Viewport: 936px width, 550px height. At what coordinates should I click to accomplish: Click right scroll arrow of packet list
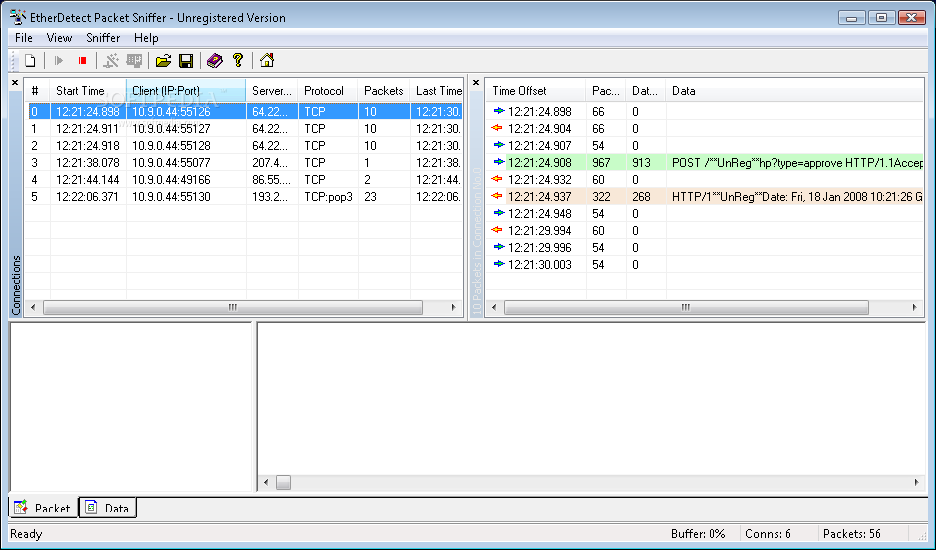coord(915,308)
